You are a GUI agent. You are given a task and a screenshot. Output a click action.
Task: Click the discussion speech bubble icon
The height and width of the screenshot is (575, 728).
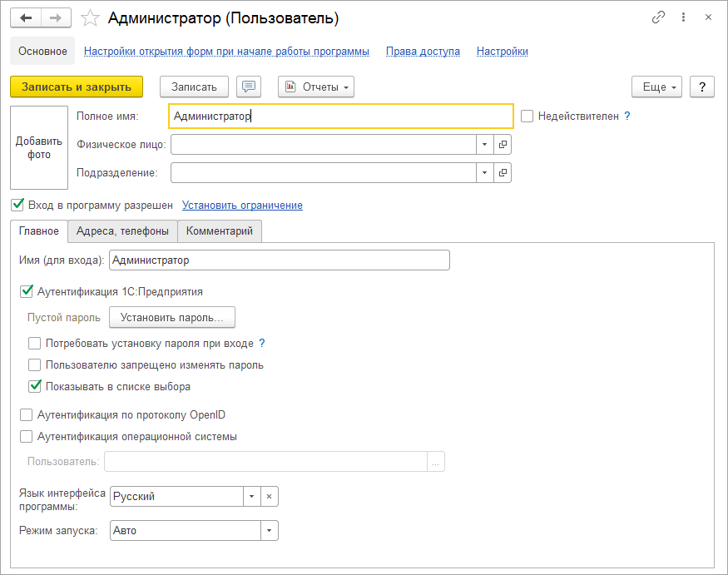tap(249, 87)
